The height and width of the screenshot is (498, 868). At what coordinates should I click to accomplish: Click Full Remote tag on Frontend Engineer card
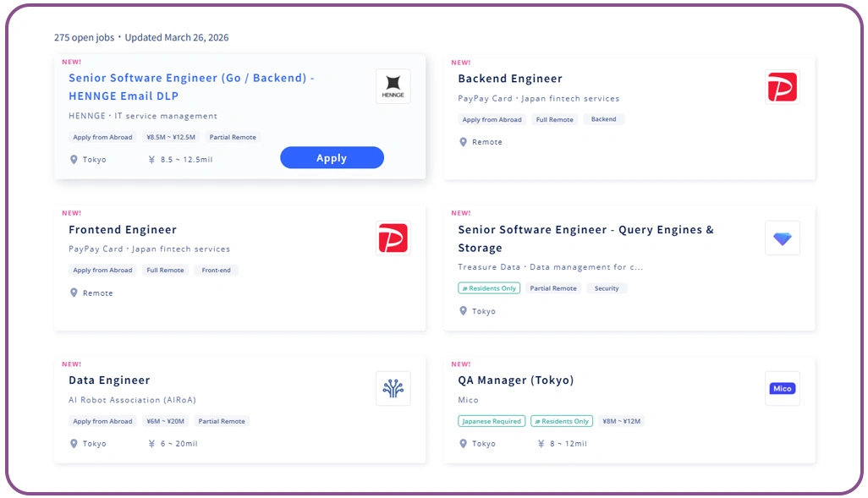pos(165,270)
